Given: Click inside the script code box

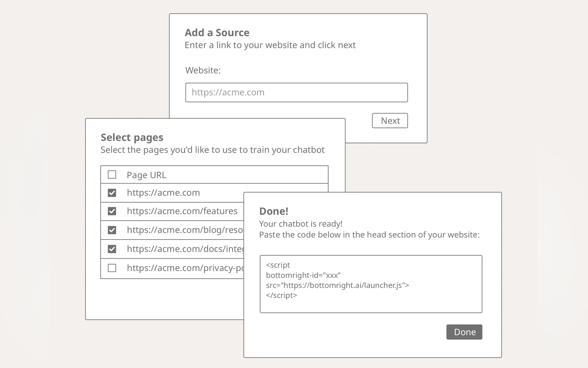Looking at the screenshot, I should (x=371, y=284).
